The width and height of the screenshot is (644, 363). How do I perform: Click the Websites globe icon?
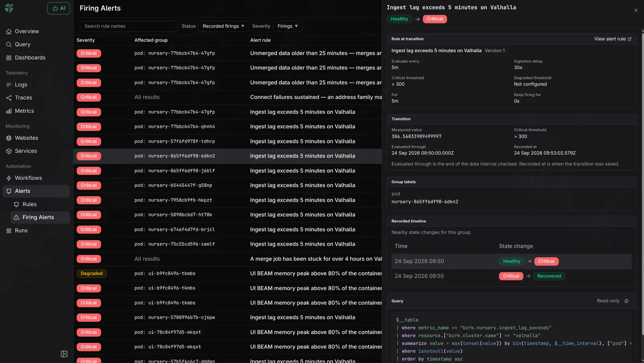[x=9, y=138]
